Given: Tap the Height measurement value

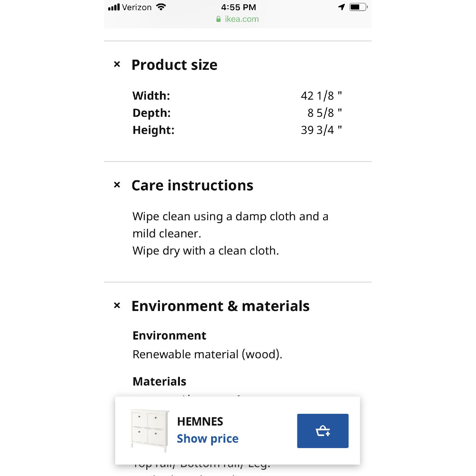Looking at the screenshot, I should pyautogui.click(x=321, y=130).
